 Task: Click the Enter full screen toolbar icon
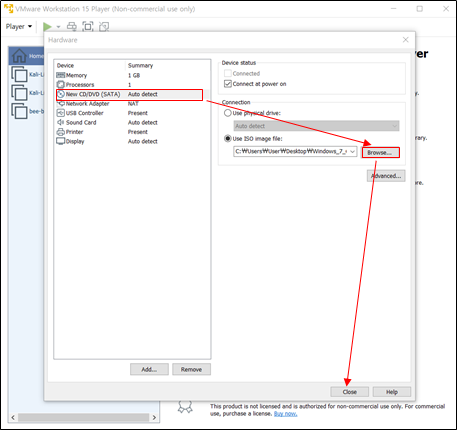[88, 26]
